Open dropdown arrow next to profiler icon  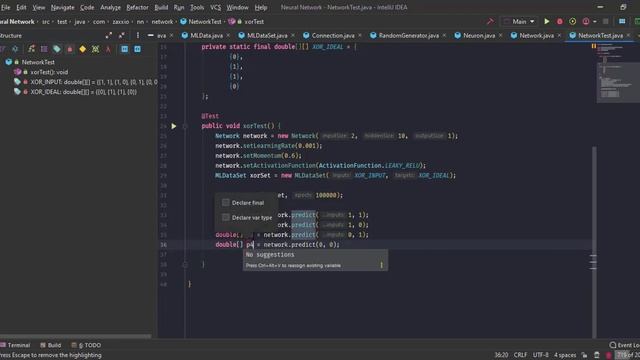pyautogui.click(x=595, y=21)
